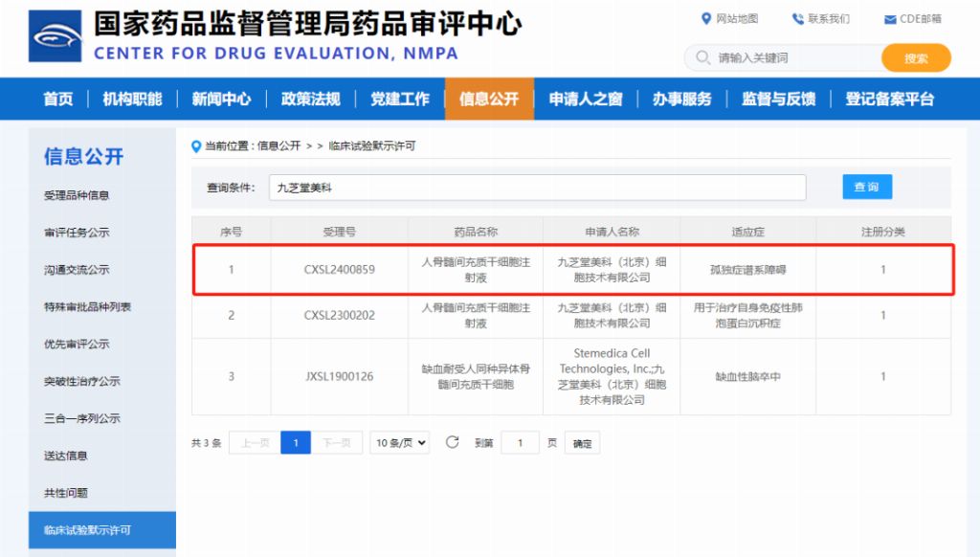Open 网站地图 via the map pin icon
Screen dimensions: 980x557
click(x=706, y=18)
